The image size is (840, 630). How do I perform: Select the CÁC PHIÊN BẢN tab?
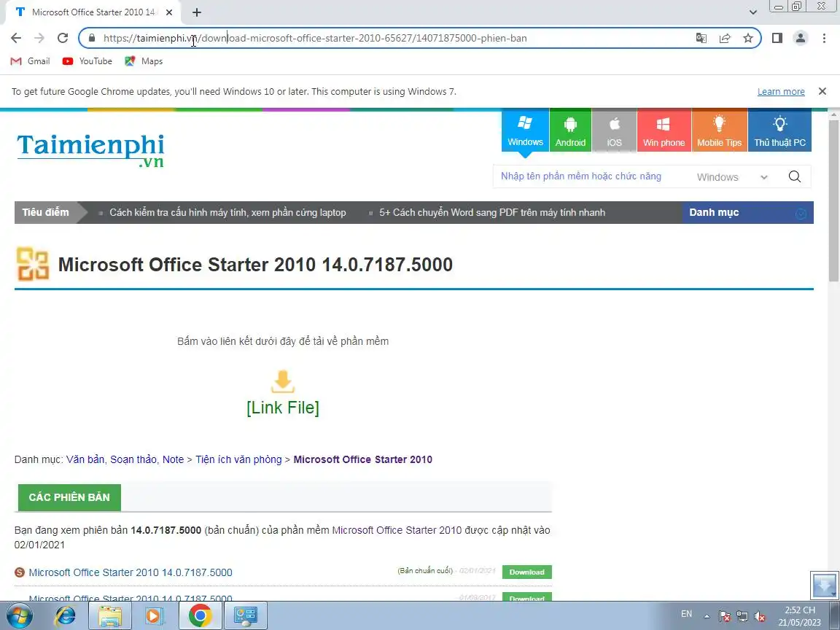70,497
